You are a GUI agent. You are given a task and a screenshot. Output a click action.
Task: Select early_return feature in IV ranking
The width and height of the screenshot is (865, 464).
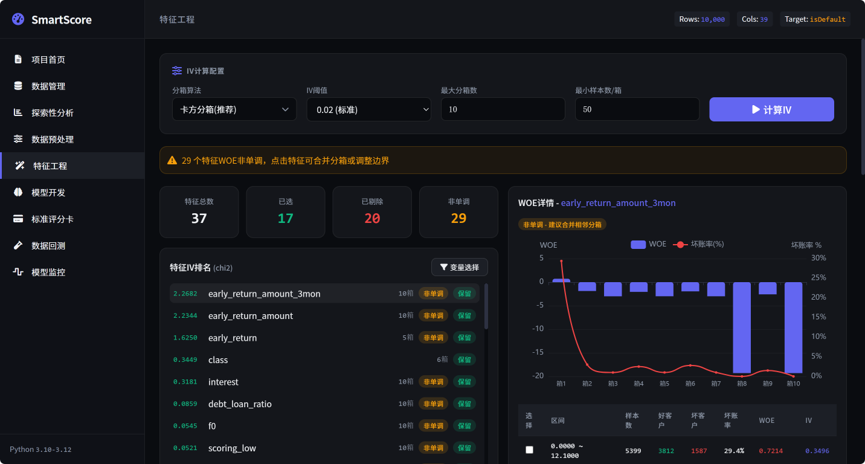tap(324, 338)
